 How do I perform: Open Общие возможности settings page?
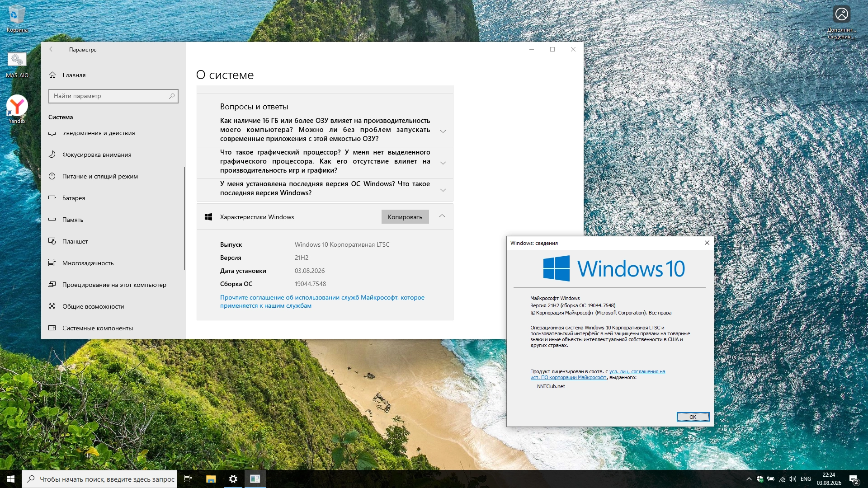point(113,306)
